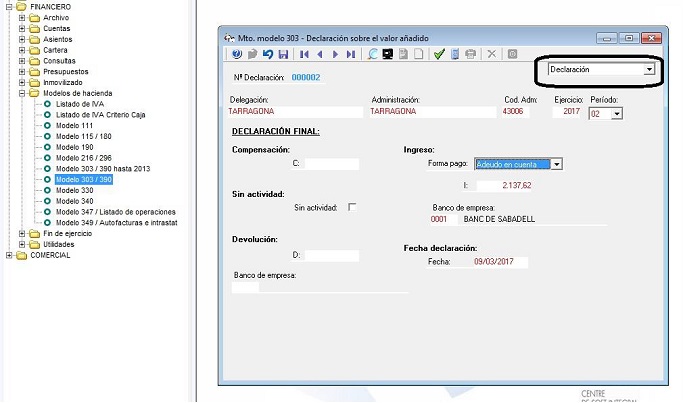Close the Mto. modelo 303 window
Viewport: 684px width, 403px height.
pyautogui.click(x=652, y=38)
